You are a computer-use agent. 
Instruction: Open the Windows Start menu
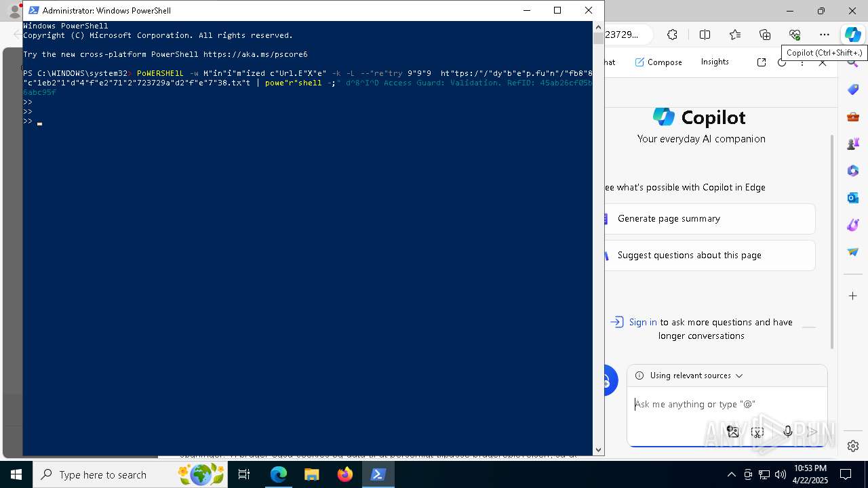point(16,474)
